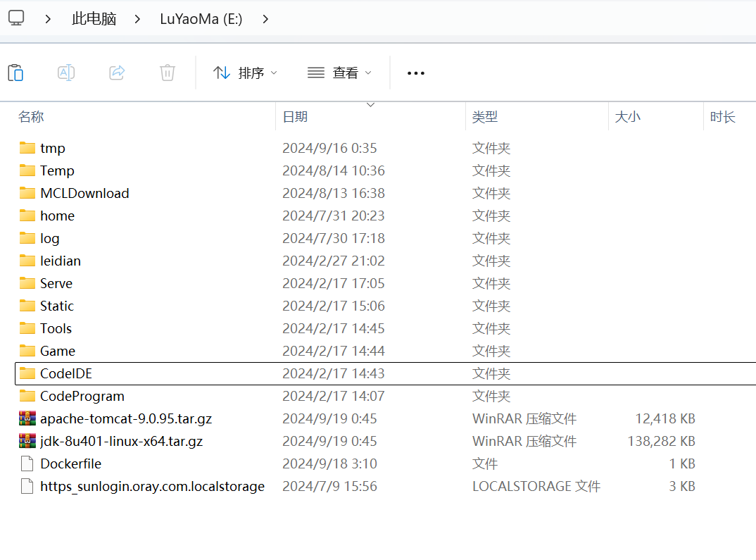Click the localstorage file icon
The image size is (756, 560).
click(x=27, y=486)
